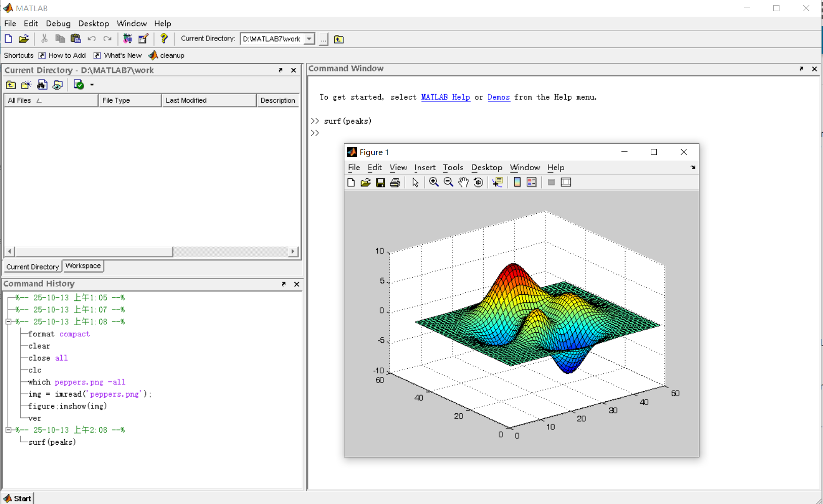Image resolution: width=823 pixels, height=504 pixels.
Task: Toggle the Rotate 3D tool in Figure 1
Action: coord(478,182)
